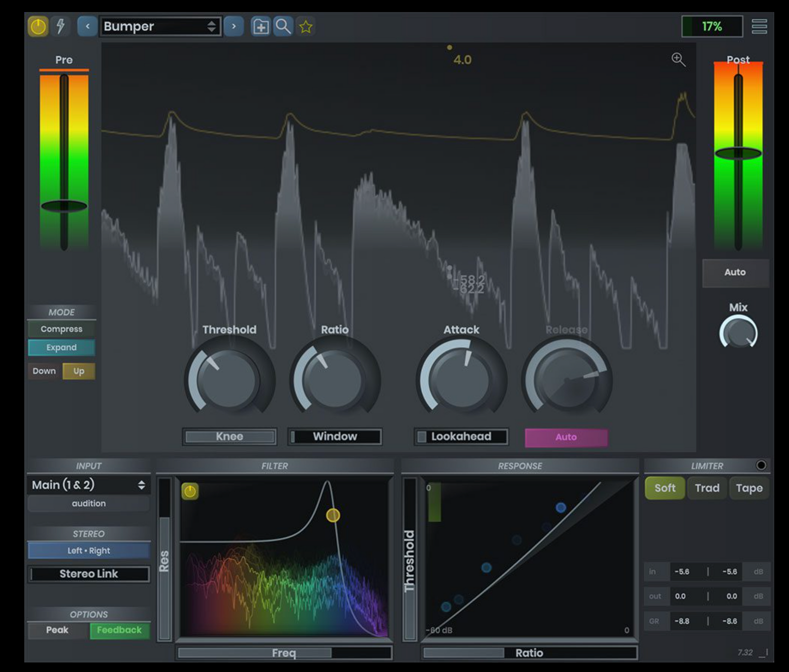The width and height of the screenshot is (789, 672).
Task: Click the zoom magnifier on the waveform display
Action: click(678, 59)
